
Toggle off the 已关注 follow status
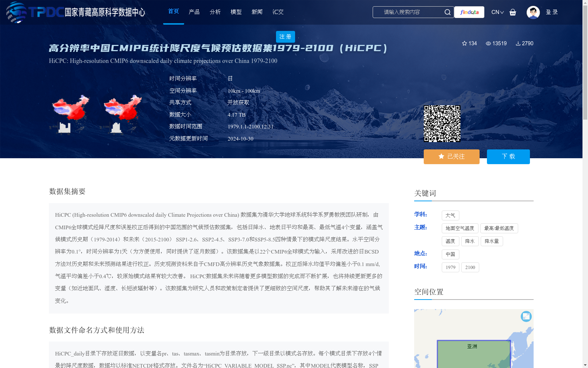click(451, 156)
